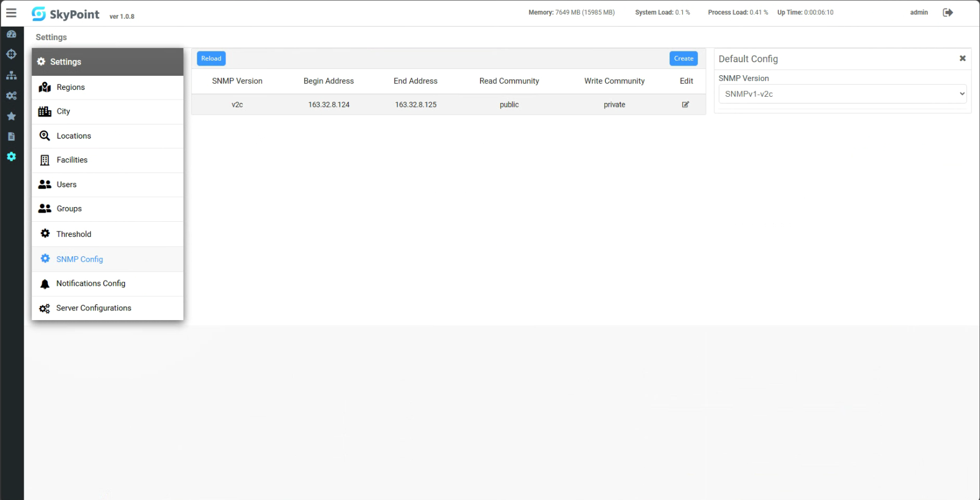The image size is (980, 500).
Task: Click the Memory usage readout
Action: [571, 12]
